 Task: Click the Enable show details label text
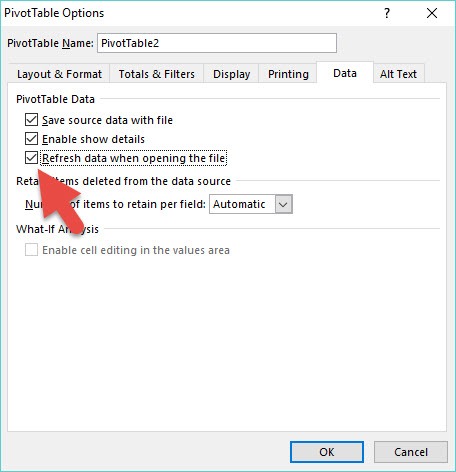click(x=93, y=139)
